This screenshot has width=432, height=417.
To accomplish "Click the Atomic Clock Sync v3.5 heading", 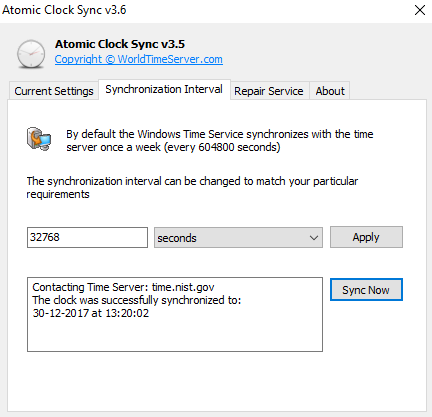I will pos(120,44).
